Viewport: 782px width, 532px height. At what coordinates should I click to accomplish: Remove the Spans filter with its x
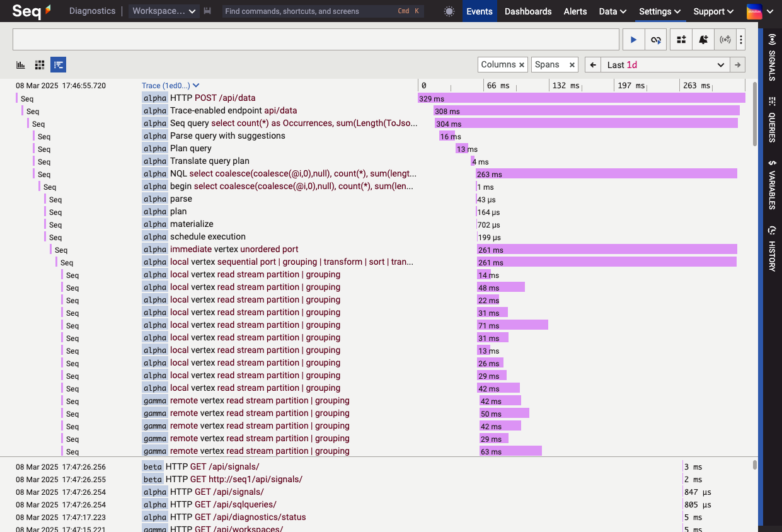click(x=572, y=65)
